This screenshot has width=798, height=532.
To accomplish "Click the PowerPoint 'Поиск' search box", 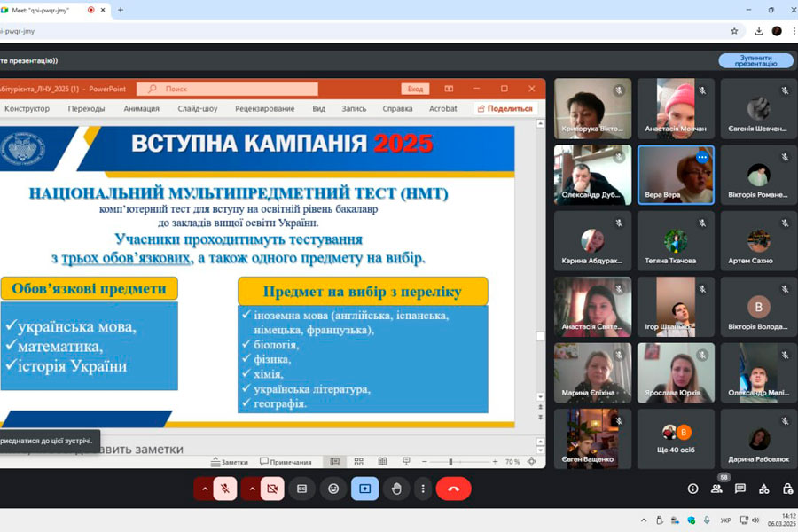I will point(227,89).
